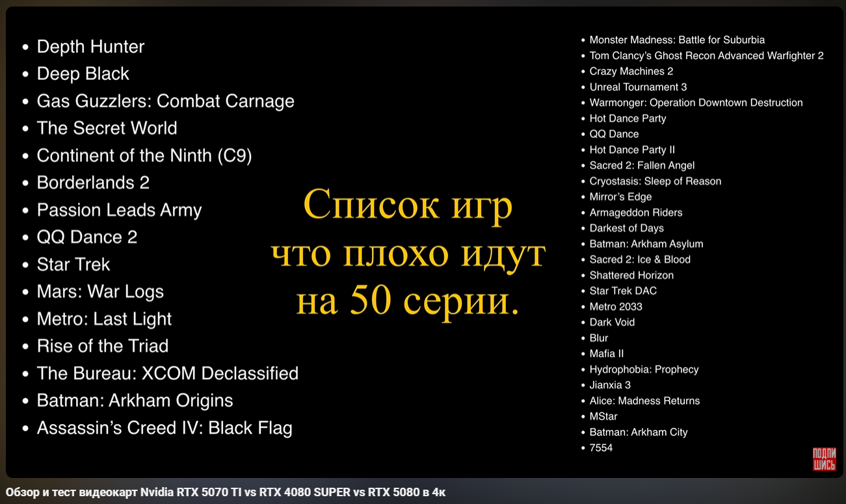Screen dimensions: 846x504
Task: Select 'Metro: Last Light' entry
Action: point(105,319)
